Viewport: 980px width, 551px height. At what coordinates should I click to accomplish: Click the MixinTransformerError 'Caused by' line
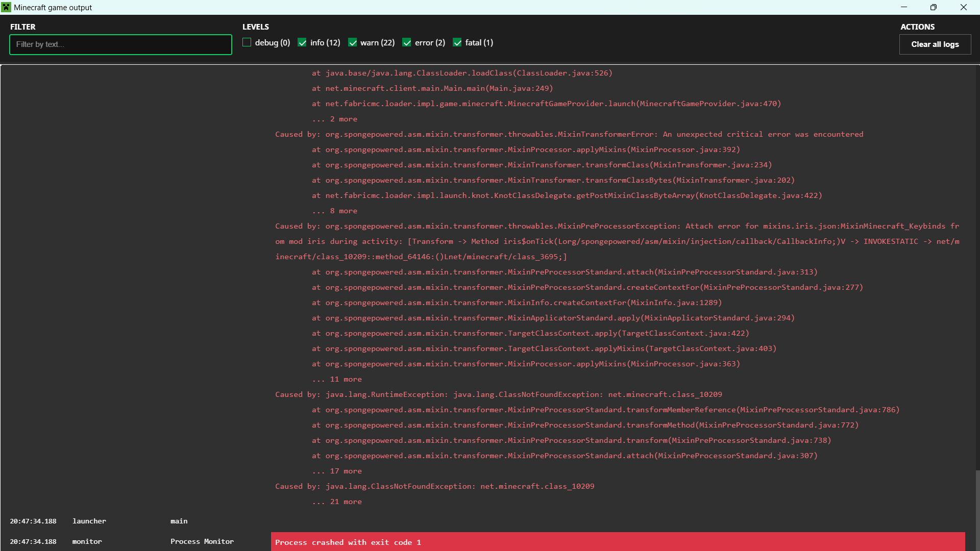[569, 134]
